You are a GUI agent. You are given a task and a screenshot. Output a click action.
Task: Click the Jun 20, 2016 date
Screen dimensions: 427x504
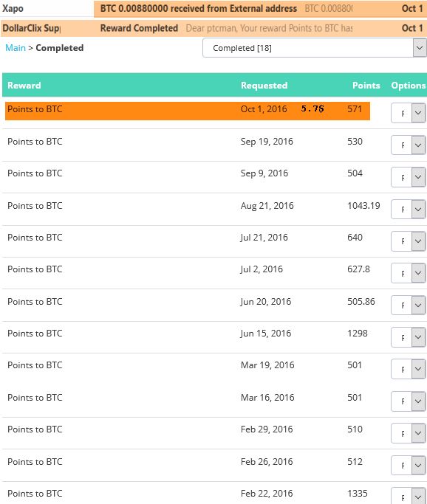265,302
